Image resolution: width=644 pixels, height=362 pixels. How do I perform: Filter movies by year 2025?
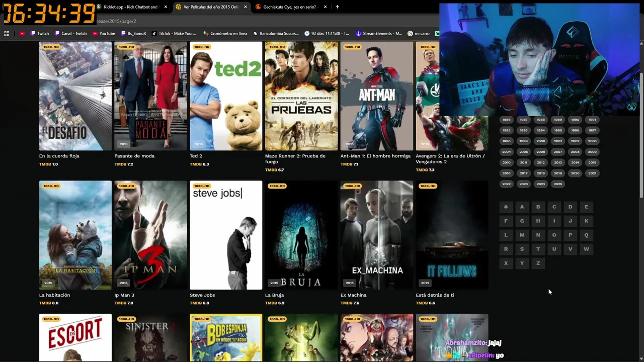(558, 184)
